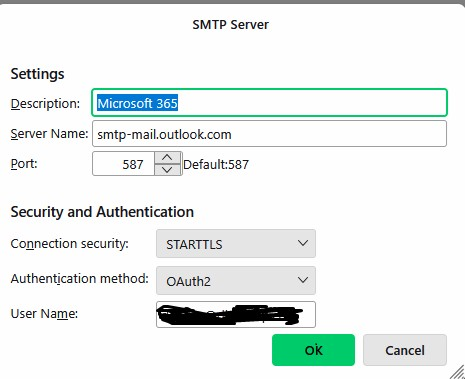Image resolution: width=465 pixels, height=379 pixels.
Task: Click the dialog resize grip corner
Action: click(x=457, y=372)
